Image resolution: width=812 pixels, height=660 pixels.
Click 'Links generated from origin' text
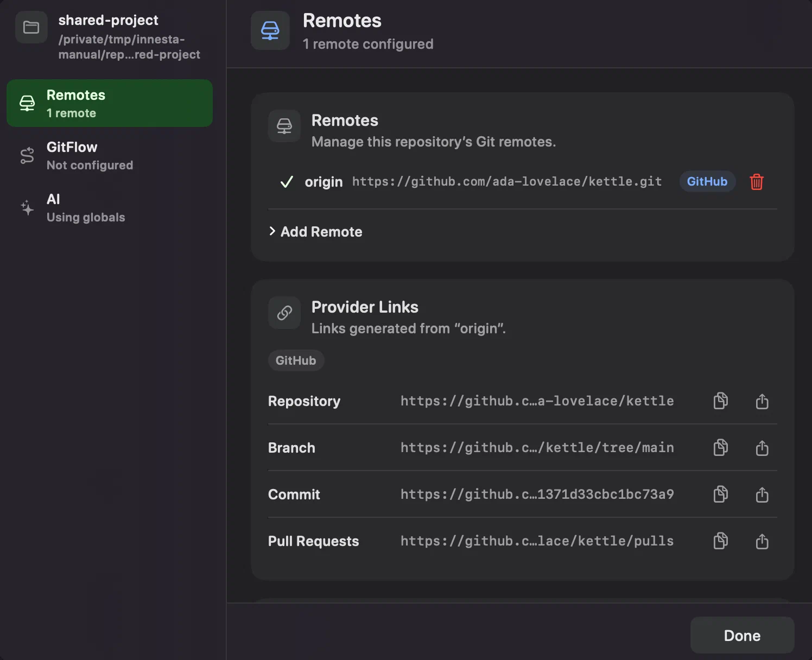pos(409,328)
